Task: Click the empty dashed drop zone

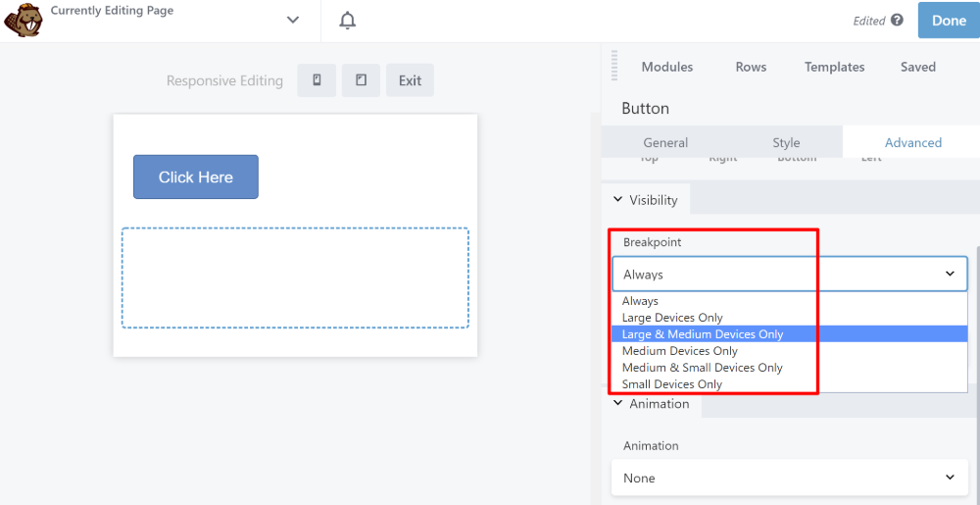Action: point(295,278)
